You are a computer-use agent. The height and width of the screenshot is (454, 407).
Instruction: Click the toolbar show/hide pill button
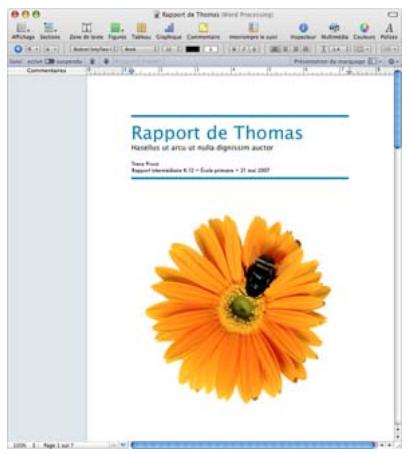(393, 14)
